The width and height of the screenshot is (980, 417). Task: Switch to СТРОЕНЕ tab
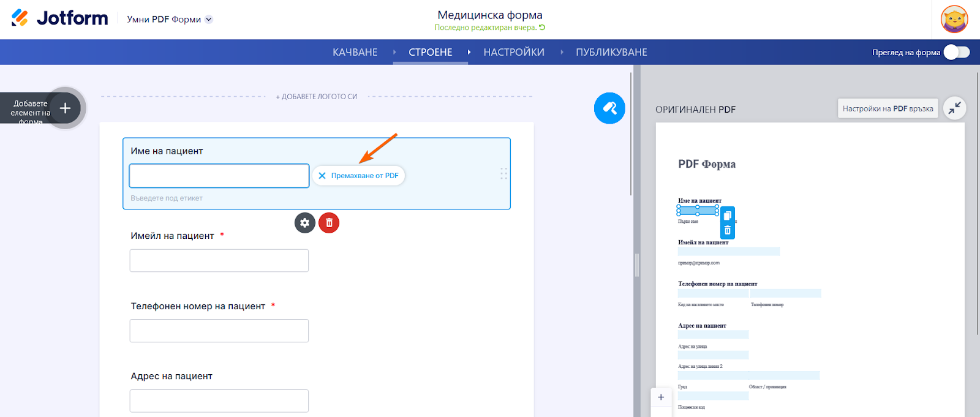[x=431, y=52]
